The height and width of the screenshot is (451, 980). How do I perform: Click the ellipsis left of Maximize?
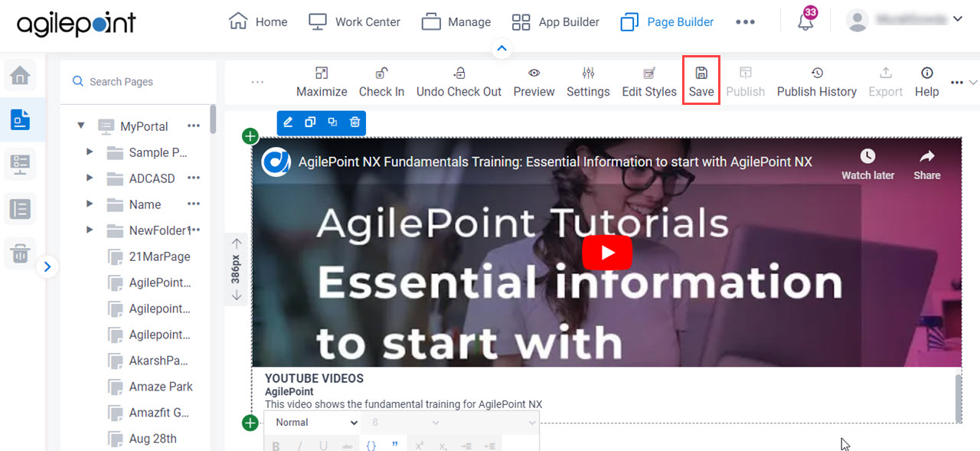tap(257, 82)
